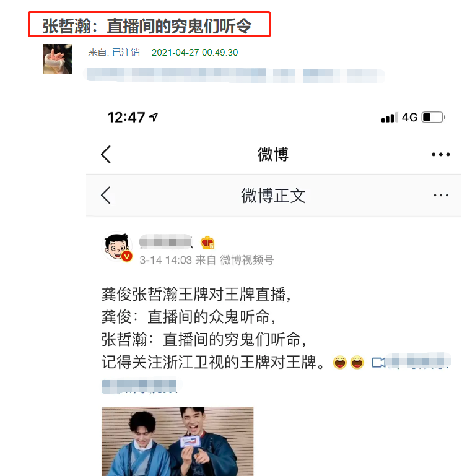This screenshot has height=476, width=475.
Task: Click the blurred link below the post text
Action: pos(140,386)
